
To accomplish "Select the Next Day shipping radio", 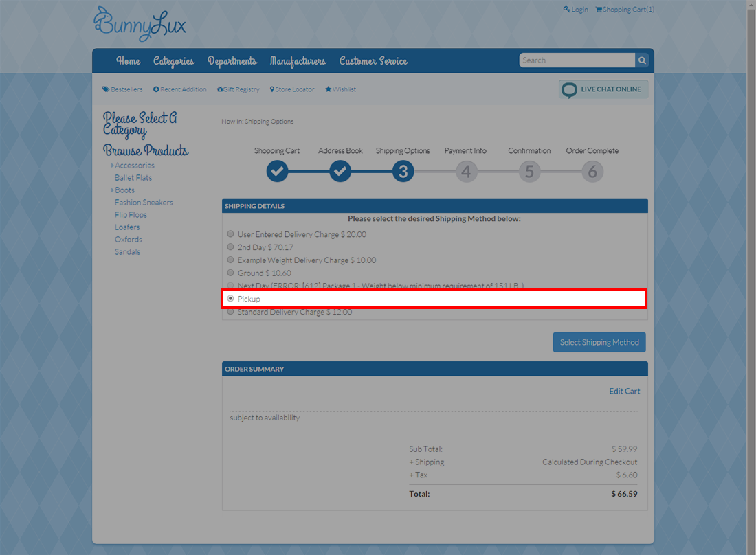I will [230, 285].
